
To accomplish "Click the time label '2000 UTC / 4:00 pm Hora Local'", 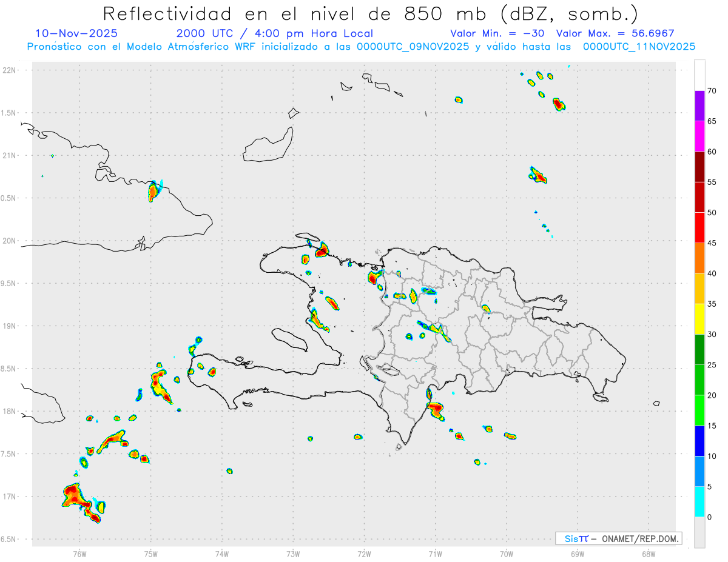I will point(275,33).
